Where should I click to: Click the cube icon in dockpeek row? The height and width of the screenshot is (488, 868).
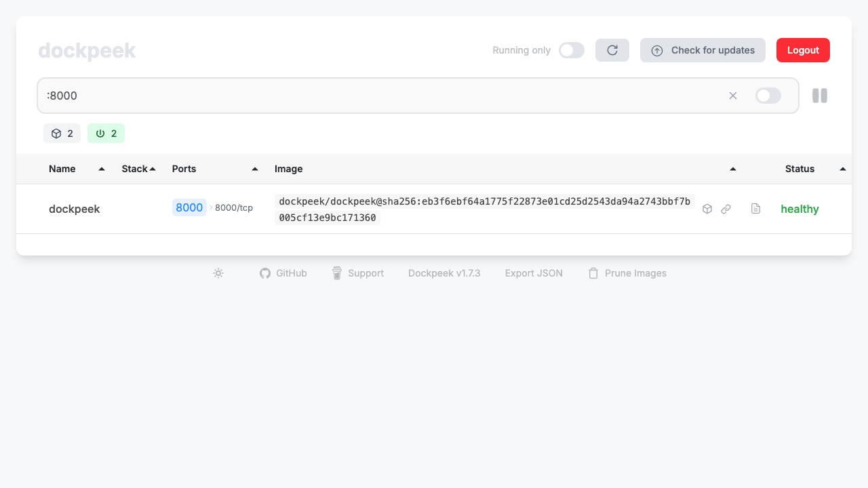(707, 209)
